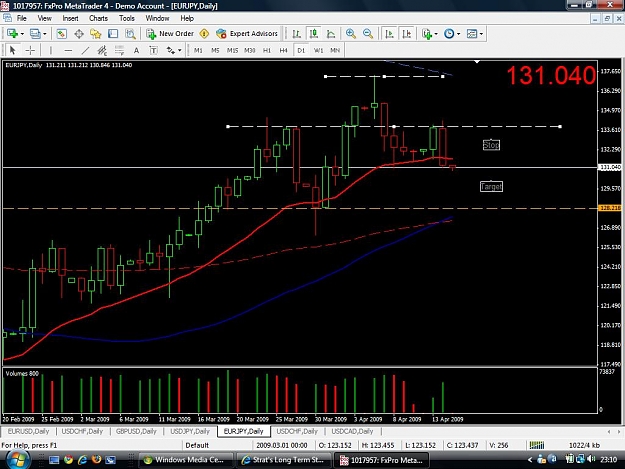Click the Expert Advisors button
Image resolution: width=625 pixels, height=469 pixels.
(247, 34)
